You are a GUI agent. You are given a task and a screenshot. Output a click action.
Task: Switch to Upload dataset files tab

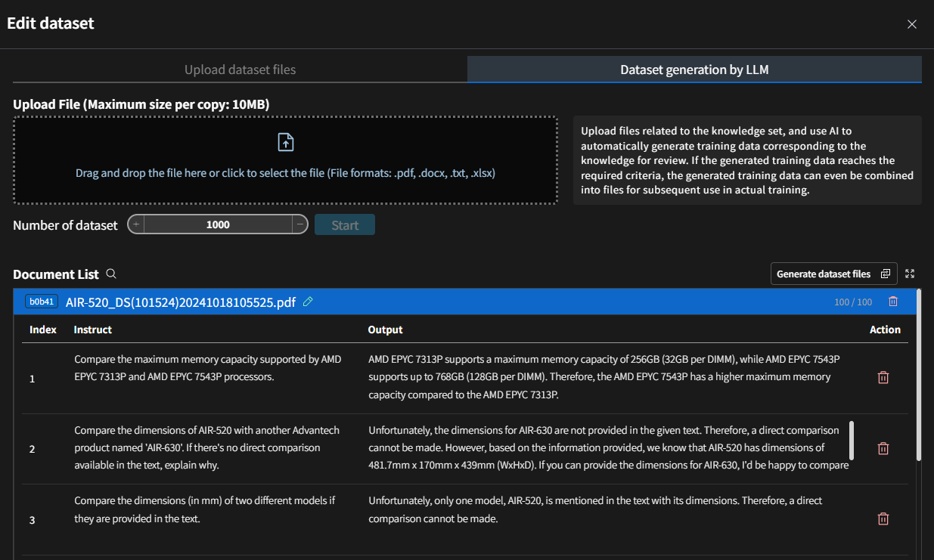[240, 70]
